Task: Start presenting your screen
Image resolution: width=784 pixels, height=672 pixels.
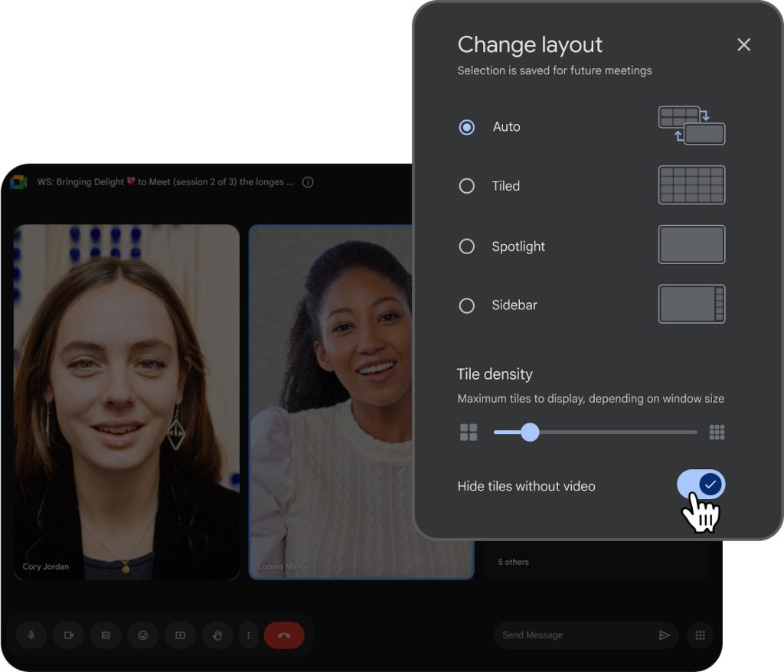Action: (x=180, y=635)
